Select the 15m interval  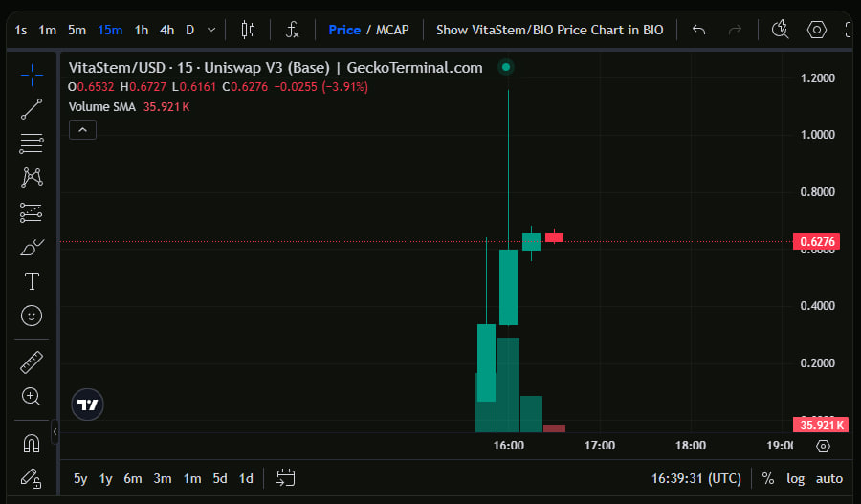110,30
